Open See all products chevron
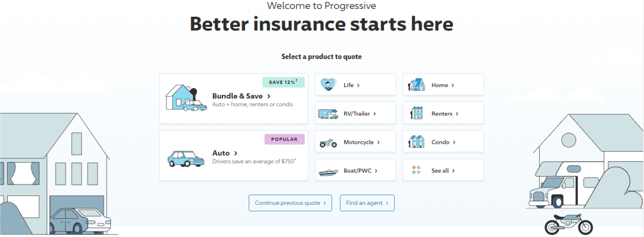Image resolution: width=644 pixels, height=237 pixels. point(453,171)
